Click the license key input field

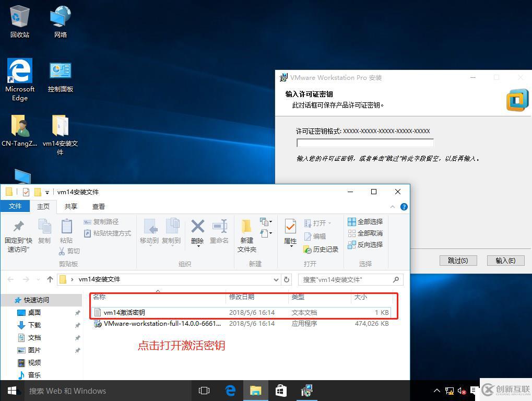coord(365,143)
